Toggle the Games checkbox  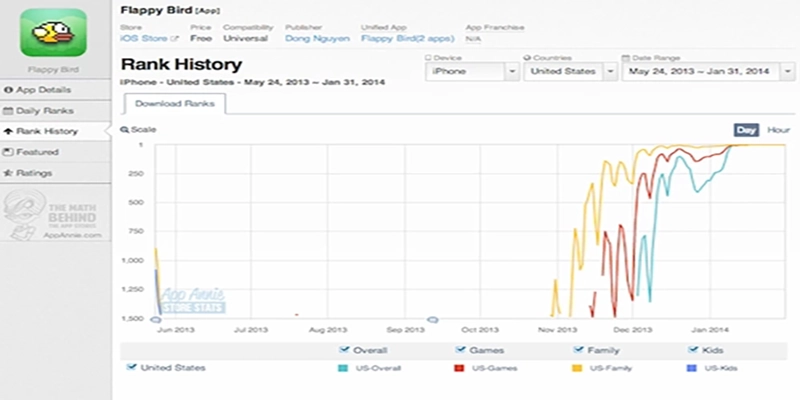(461, 349)
